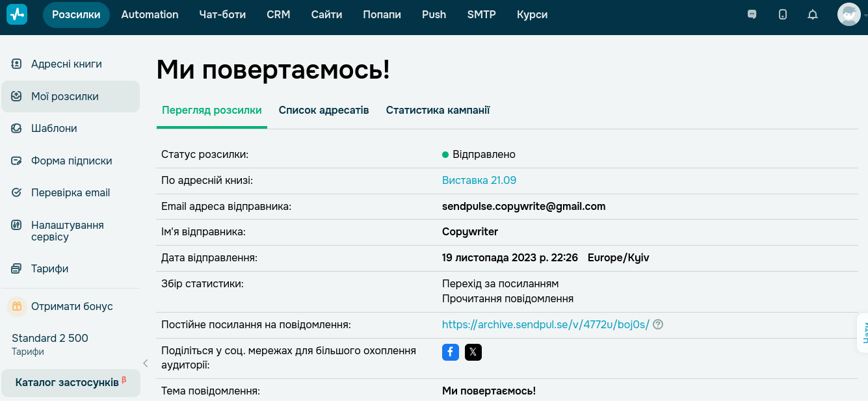
Task: Click the mobile phone icon in header
Action: pos(783,14)
